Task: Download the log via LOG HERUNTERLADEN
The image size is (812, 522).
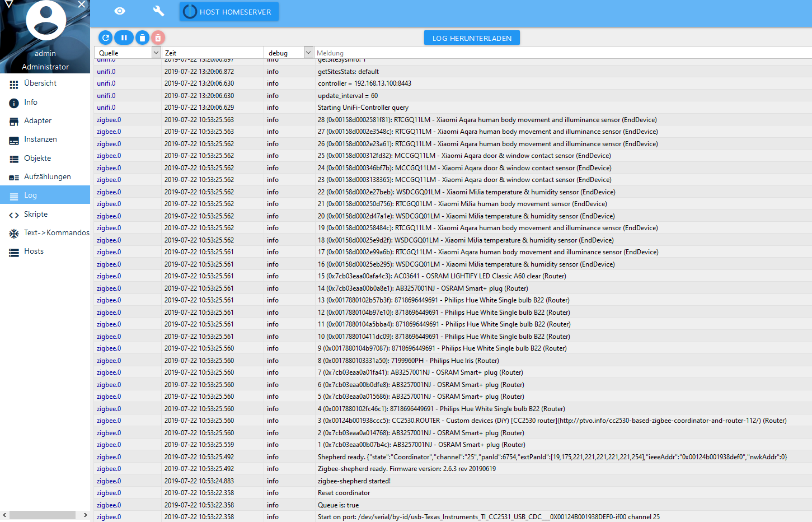Action: [472, 38]
